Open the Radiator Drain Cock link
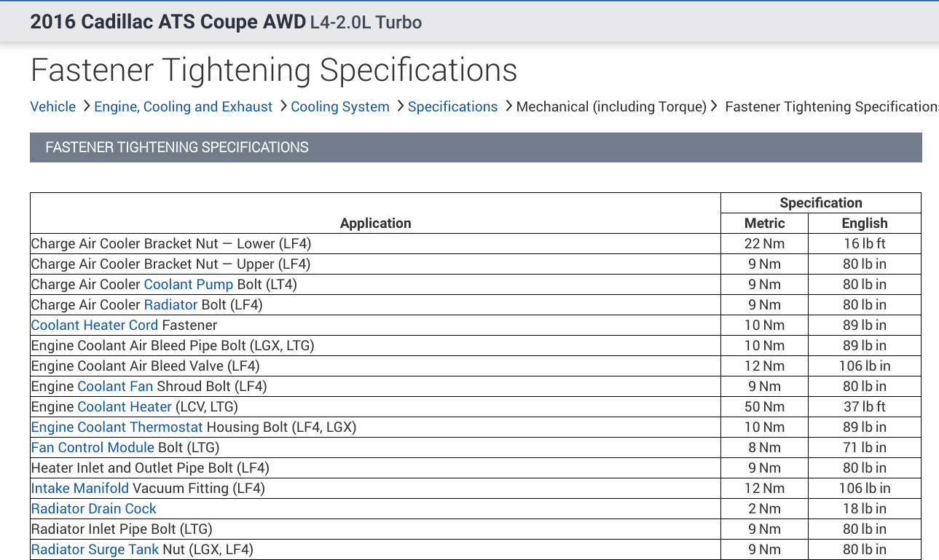Screen dimensions: 939x560 pyautogui.click(x=93, y=508)
